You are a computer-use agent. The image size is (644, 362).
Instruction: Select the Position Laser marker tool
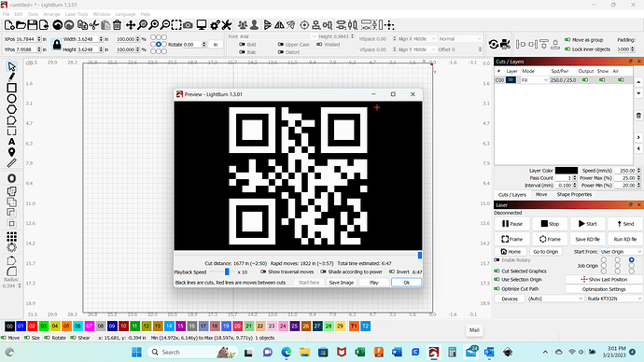(11, 152)
